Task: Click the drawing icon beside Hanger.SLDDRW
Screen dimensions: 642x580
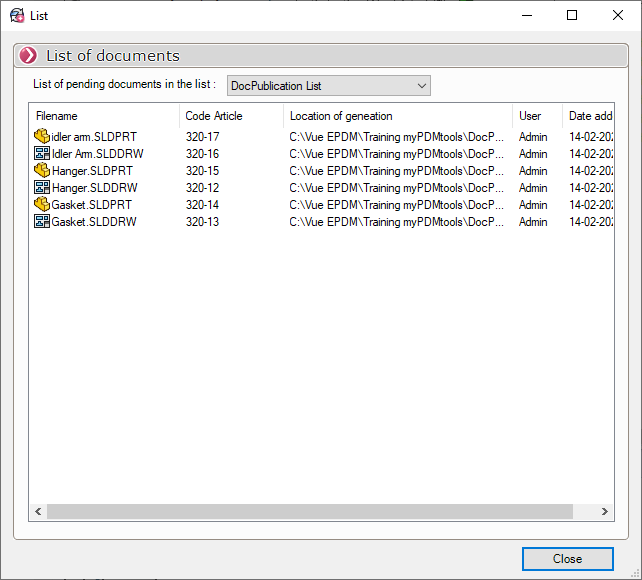Action: pos(42,188)
